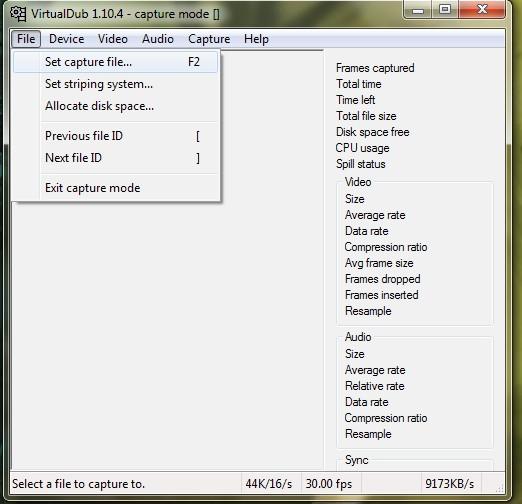Click the Avg frame size label
This screenshot has height=504, width=522.
[x=379, y=263]
